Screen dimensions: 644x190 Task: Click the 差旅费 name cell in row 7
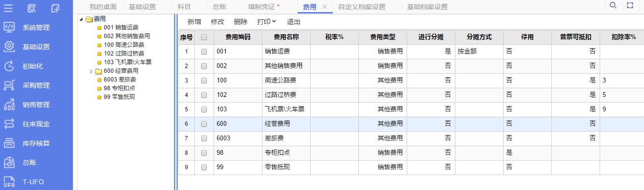point(286,138)
